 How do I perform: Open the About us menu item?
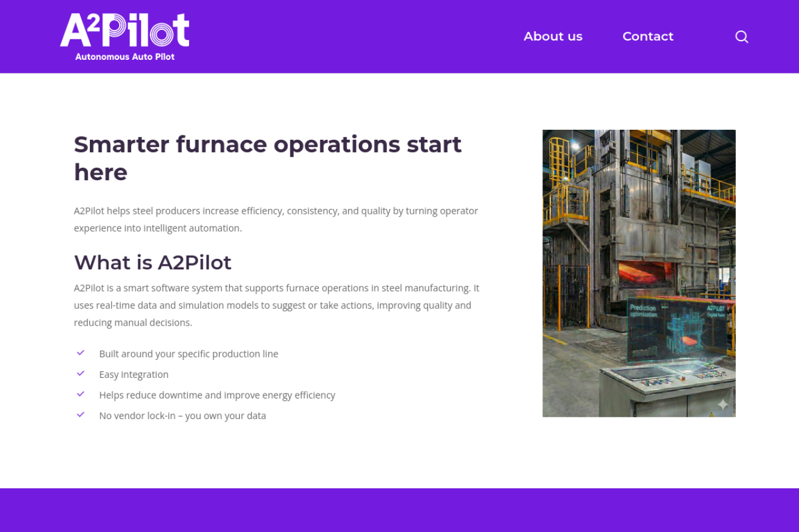552,37
